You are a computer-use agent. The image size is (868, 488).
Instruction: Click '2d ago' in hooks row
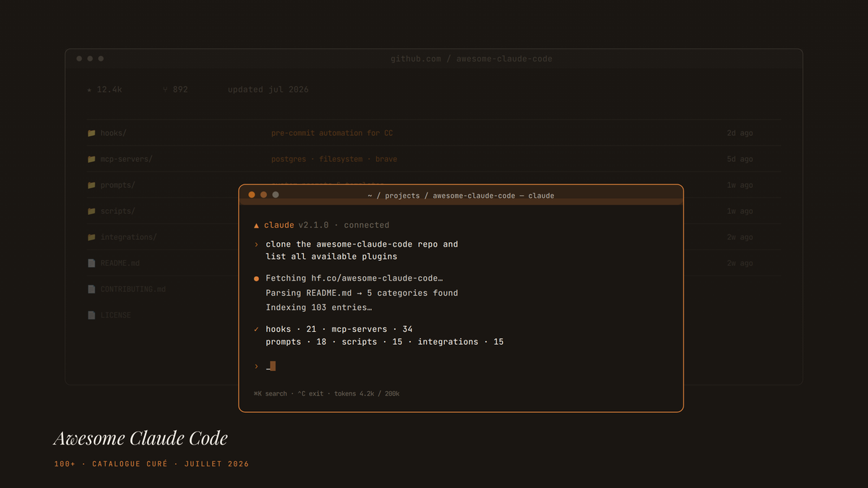click(740, 133)
